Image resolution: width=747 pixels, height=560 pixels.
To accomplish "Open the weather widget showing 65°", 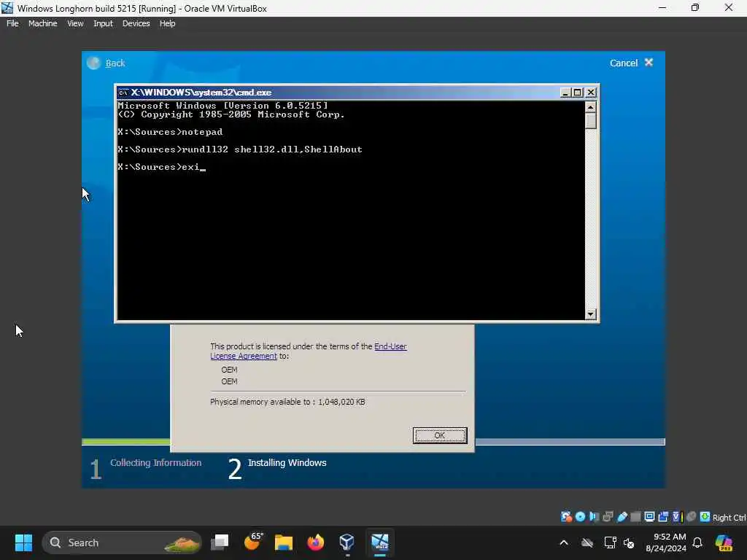I will [x=252, y=542].
